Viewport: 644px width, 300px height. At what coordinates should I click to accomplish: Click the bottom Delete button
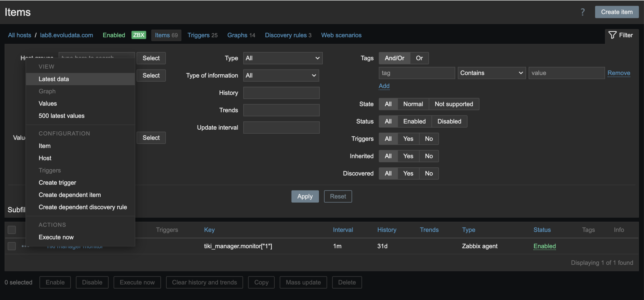tap(347, 283)
